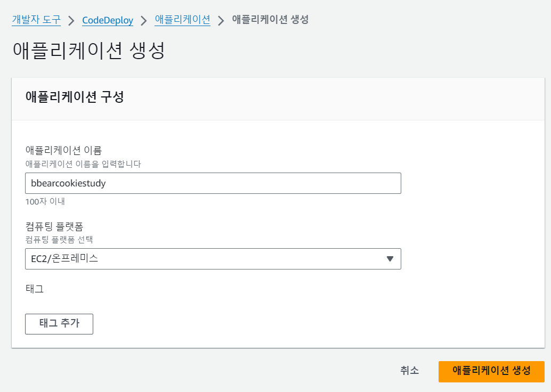Select the current 애플리케이션 생성 breadcrumb text

coord(270,20)
